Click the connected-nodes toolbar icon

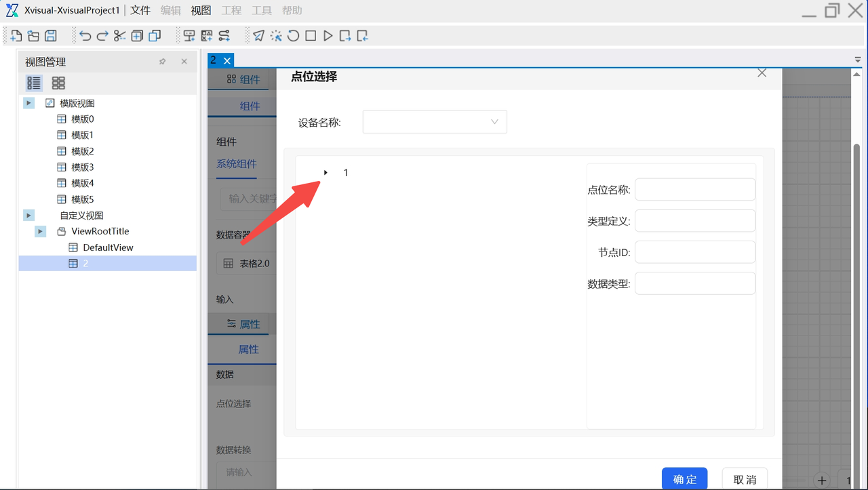pyautogui.click(x=224, y=36)
